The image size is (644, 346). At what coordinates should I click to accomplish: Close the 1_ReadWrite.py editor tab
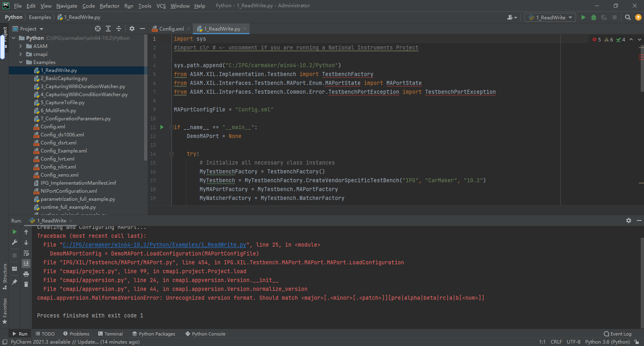tap(245, 29)
